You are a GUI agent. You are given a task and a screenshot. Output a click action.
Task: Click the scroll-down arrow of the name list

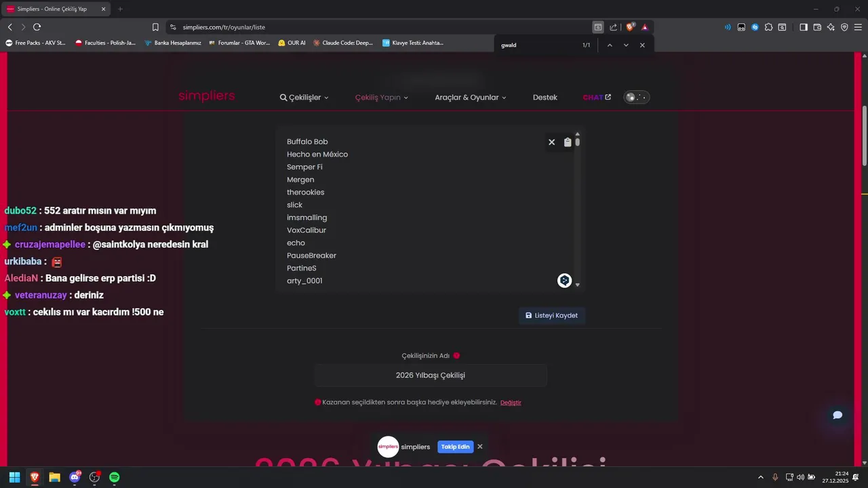578,285
